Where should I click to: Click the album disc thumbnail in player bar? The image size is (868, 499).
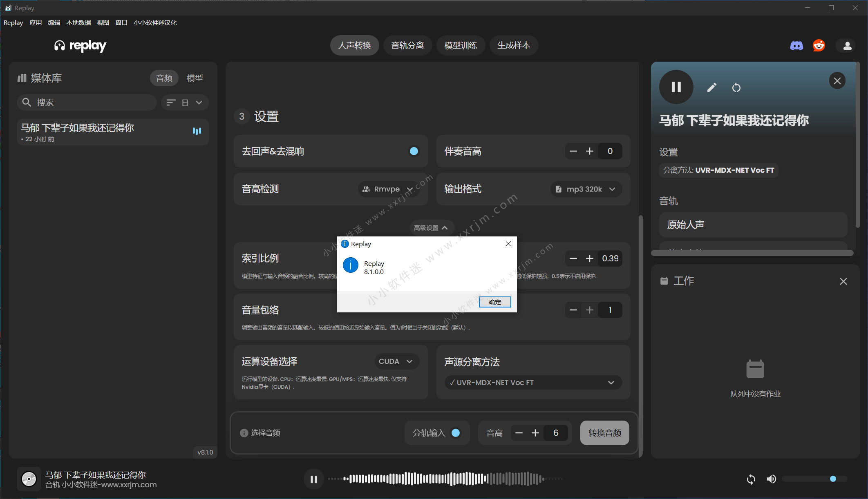29,479
